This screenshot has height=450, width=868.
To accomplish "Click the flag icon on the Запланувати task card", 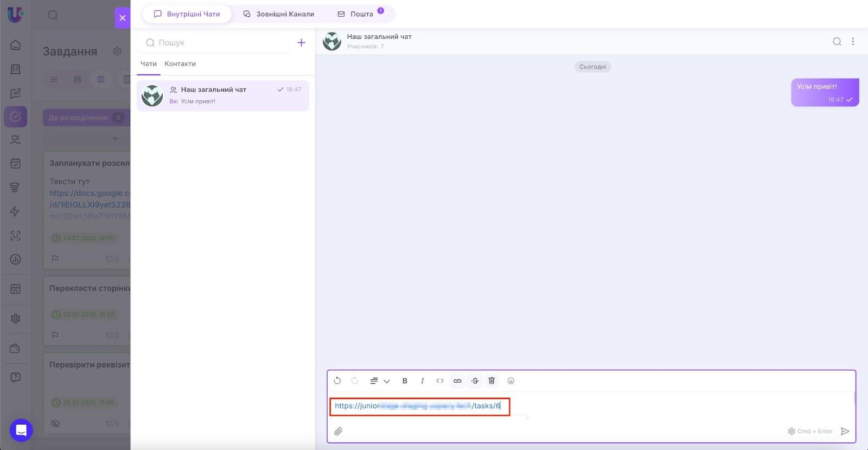I will point(55,259).
